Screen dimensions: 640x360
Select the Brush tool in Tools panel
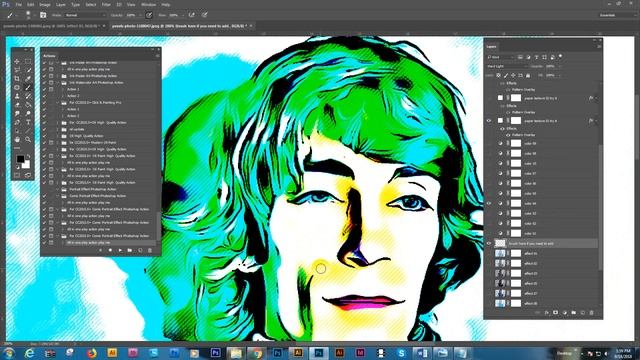(28, 87)
